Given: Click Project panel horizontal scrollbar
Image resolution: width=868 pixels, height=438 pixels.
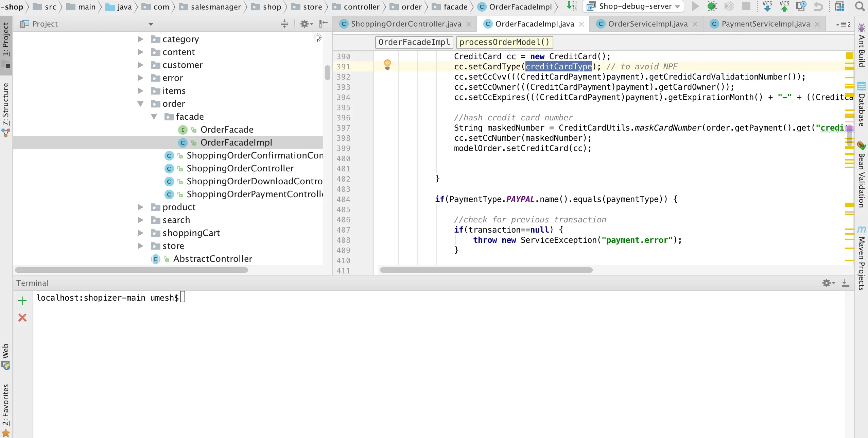Looking at the screenshot, I should tap(131, 270).
